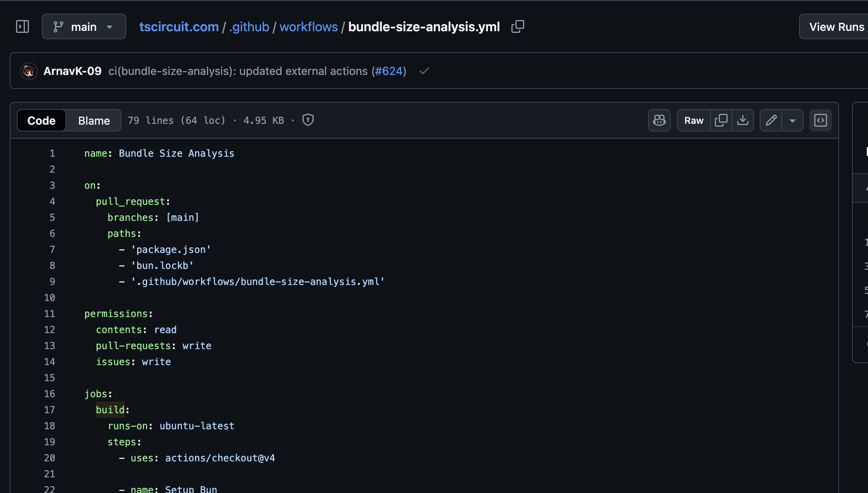Open the Raw file view
This screenshot has width=868, height=493.
pos(694,121)
